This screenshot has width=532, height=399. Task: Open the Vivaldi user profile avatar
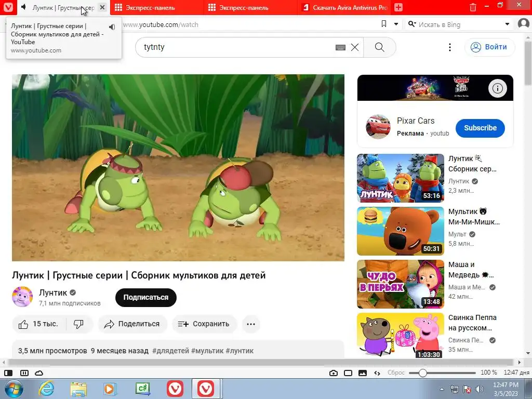[x=524, y=24]
